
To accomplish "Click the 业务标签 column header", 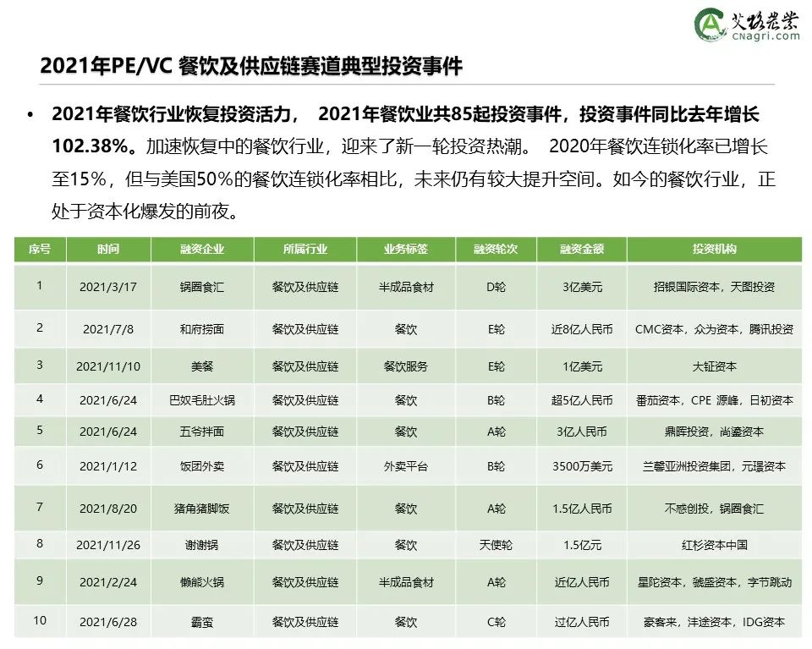I will tap(406, 249).
